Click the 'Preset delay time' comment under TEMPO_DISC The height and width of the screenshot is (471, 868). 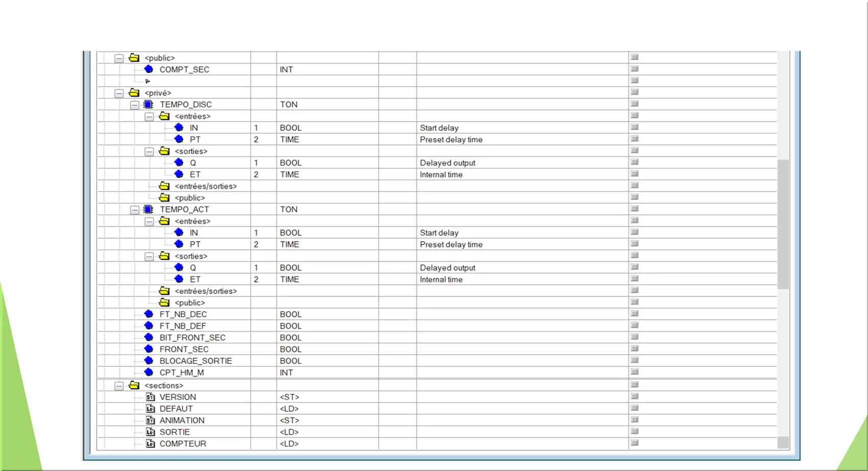point(451,139)
